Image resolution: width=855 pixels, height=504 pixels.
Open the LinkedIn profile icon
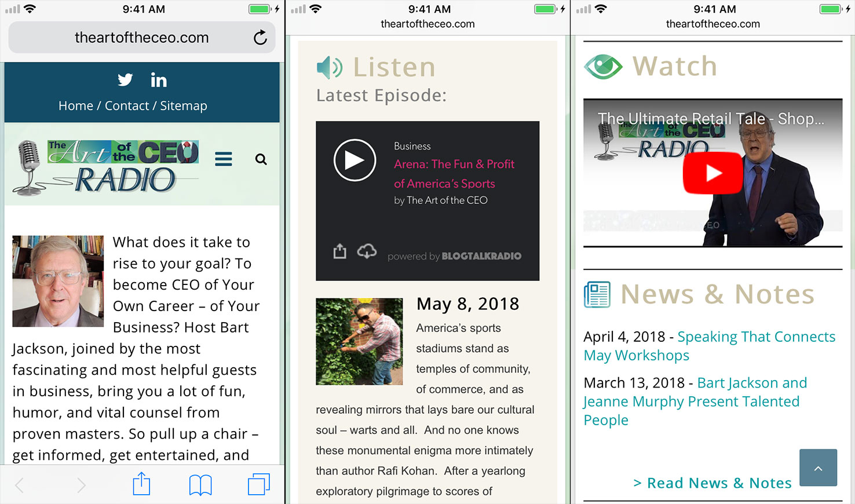159,80
